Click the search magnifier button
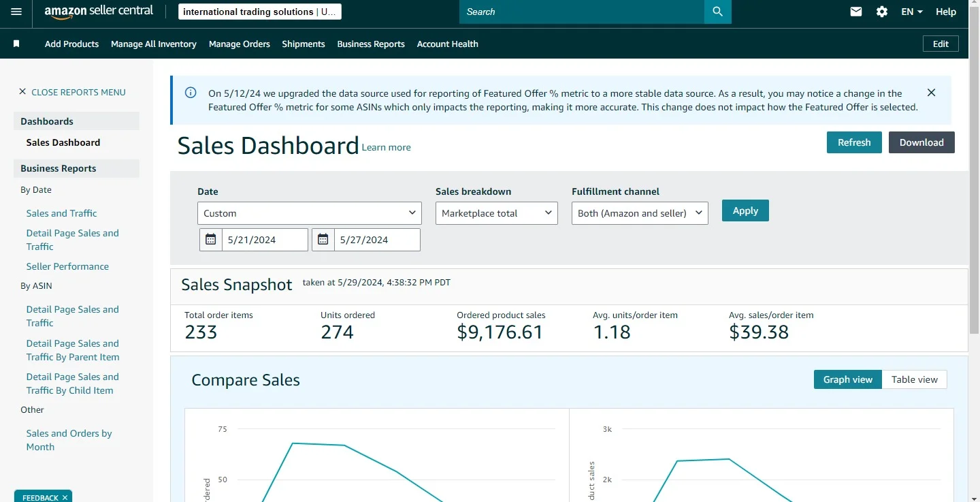 point(717,12)
